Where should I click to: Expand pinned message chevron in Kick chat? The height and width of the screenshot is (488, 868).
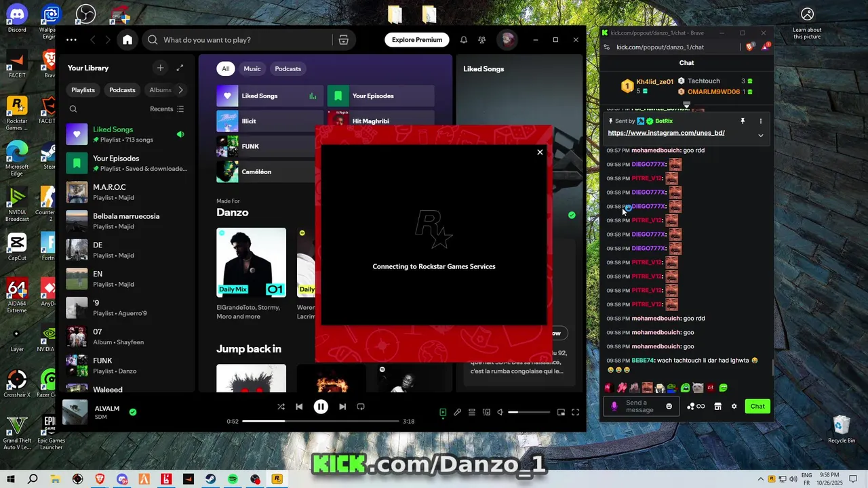pos(760,136)
